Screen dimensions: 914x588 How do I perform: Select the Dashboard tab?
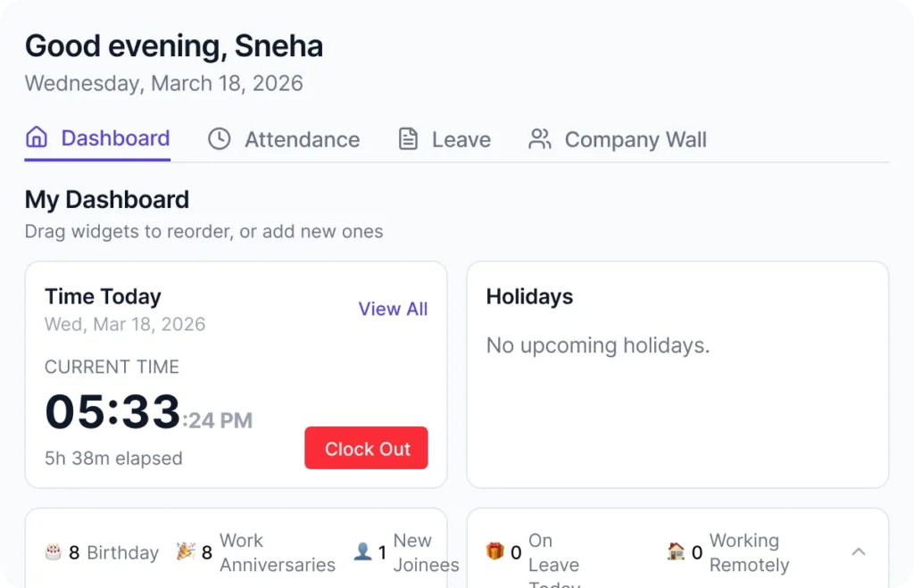(x=115, y=138)
